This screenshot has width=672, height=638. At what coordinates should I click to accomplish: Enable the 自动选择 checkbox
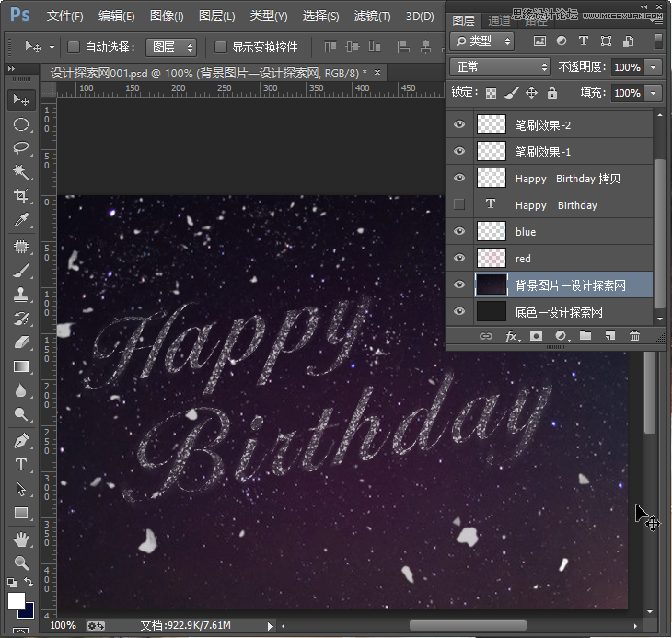(x=74, y=47)
